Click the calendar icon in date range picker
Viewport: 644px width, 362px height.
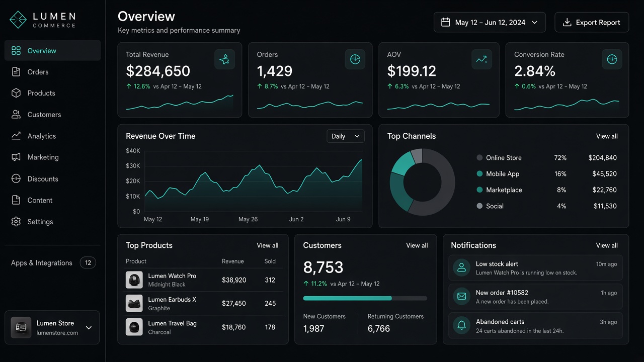coord(445,22)
